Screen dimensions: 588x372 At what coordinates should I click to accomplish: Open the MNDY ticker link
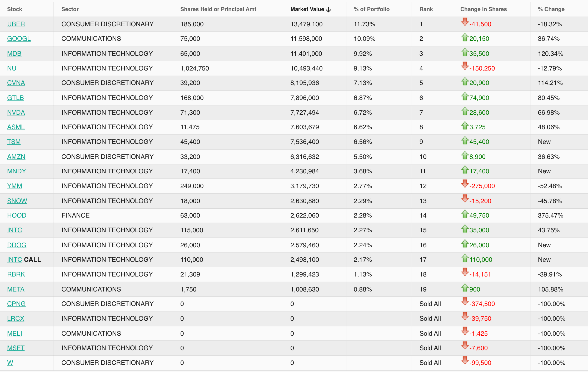coord(16,171)
